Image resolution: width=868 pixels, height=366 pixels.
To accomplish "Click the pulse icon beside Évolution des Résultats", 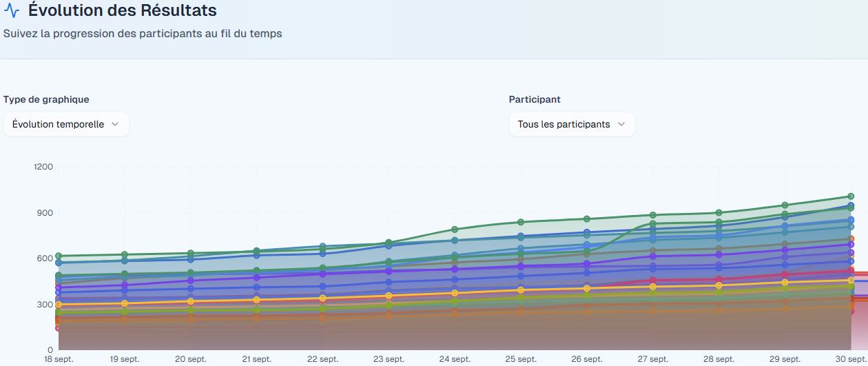I will (x=12, y=12).
